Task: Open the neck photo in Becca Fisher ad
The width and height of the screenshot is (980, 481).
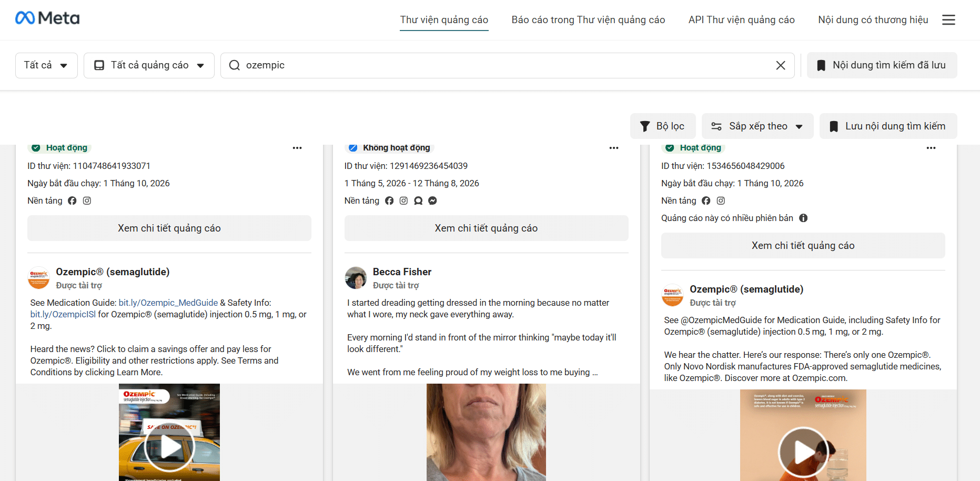Action: point(486,432)
